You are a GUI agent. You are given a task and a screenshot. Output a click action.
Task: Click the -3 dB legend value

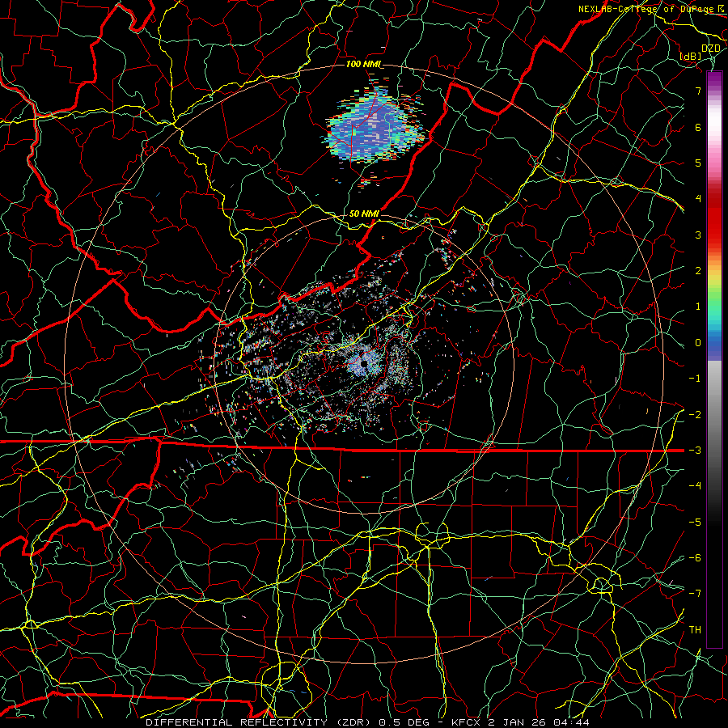tap(695, 451)
